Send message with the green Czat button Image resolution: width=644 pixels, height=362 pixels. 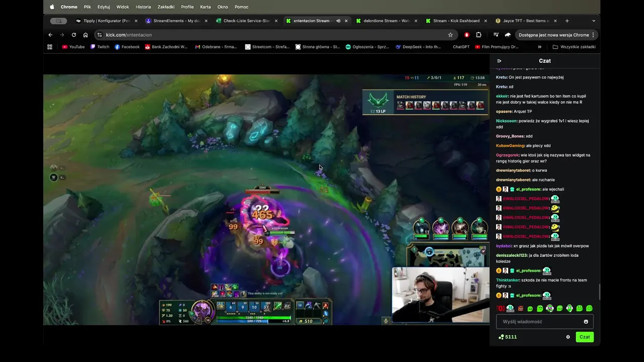click(585, 337)
